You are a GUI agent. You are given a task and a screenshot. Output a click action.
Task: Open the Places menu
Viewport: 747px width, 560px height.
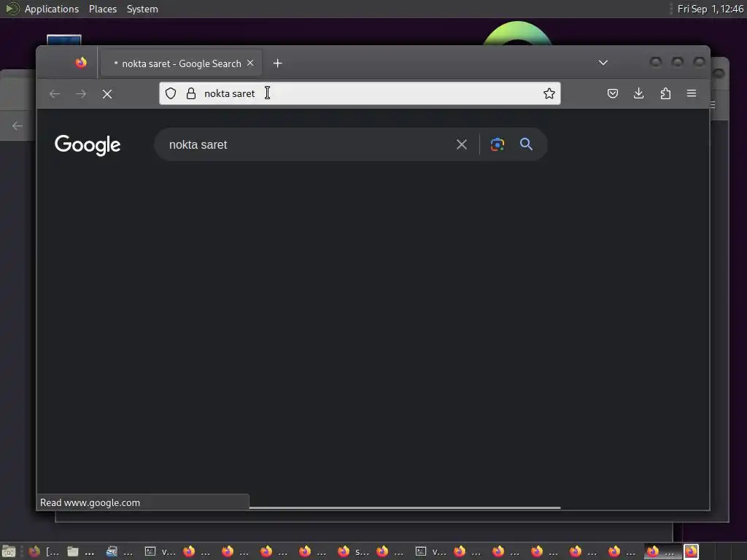(103, 9)
